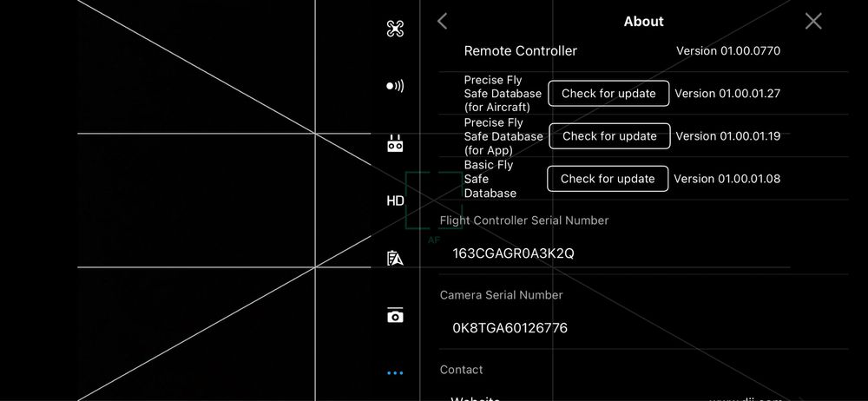Image resolution: width=868 pixels, height=401 pixels.
Task: Select flight controller serial 163CGAGR0A3K2Q
Action: [513, 253]
